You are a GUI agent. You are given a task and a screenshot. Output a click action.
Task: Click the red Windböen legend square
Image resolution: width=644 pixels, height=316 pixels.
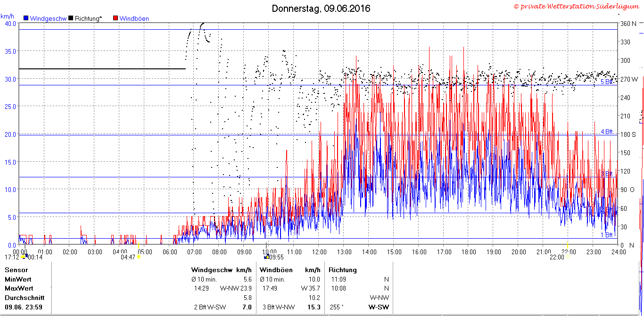pos(116,18)
